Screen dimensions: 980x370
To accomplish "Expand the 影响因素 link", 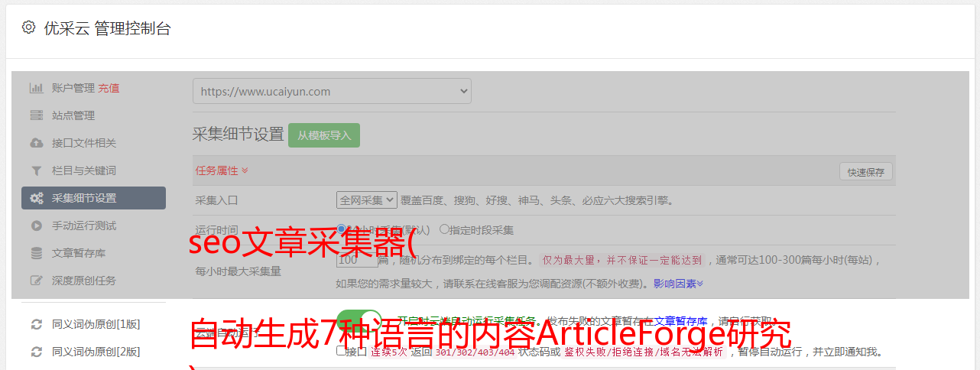I will 678,284.
